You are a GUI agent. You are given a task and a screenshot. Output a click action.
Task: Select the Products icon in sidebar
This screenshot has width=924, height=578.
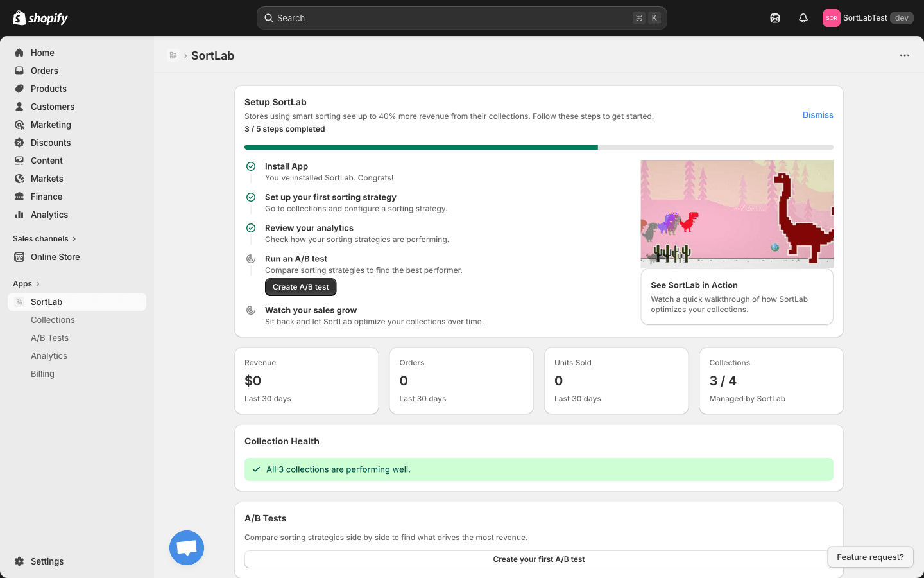tap(19, 89)
